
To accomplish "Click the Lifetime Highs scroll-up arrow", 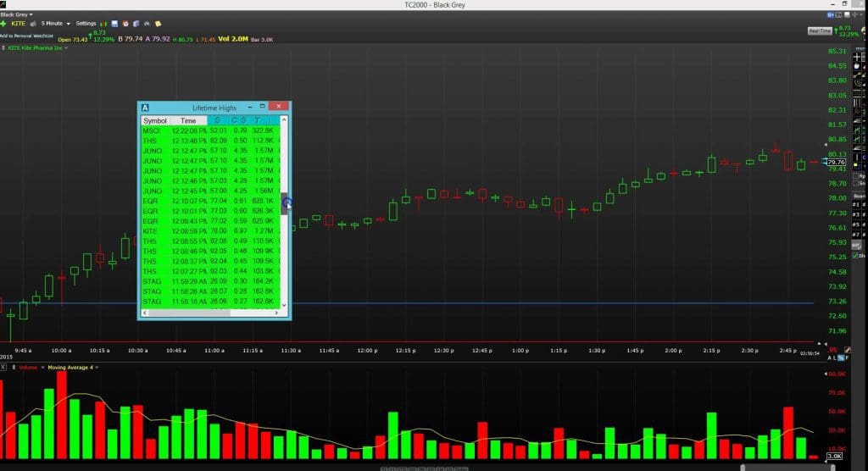I will [x=284, y=119].
